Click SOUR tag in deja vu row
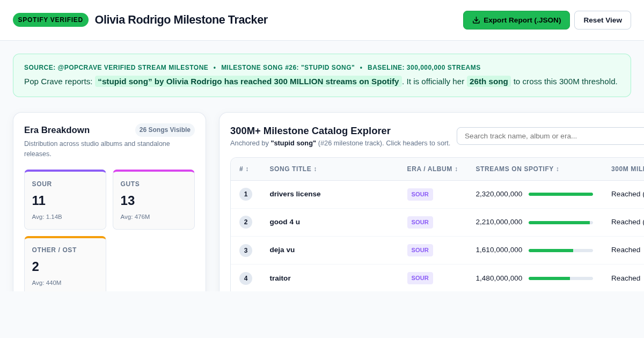 (x=420, y=250)
